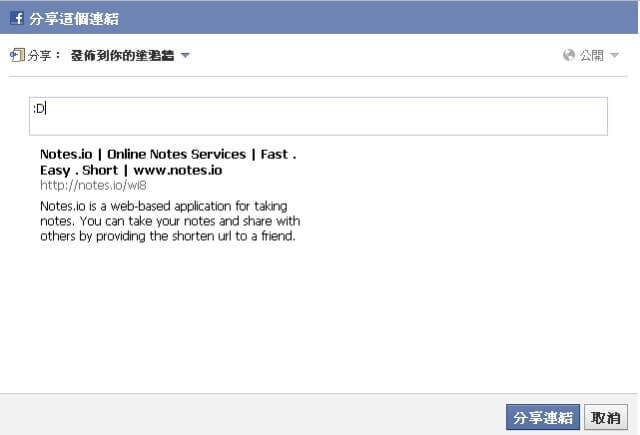Click the 分享連結 button
The height and width of the screenshot is (435, 640).
point(542,417)
